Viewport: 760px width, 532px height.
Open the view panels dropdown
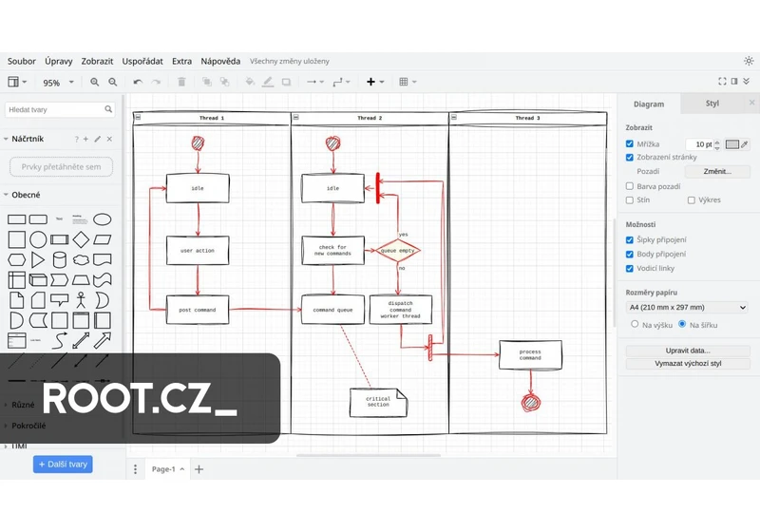(x=17, y=82)
